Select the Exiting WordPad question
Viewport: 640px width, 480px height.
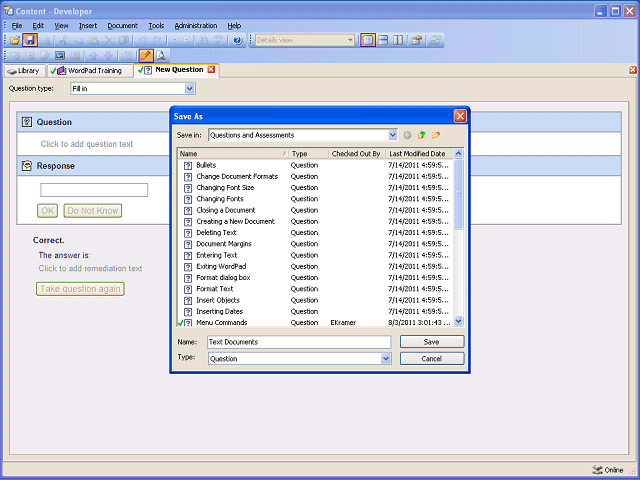click(x=313, y=267)
